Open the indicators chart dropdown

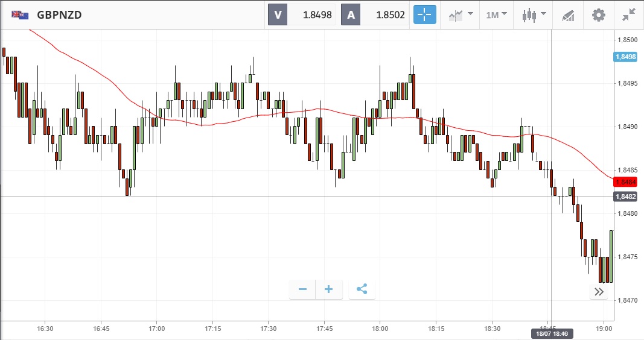point(461,15)
